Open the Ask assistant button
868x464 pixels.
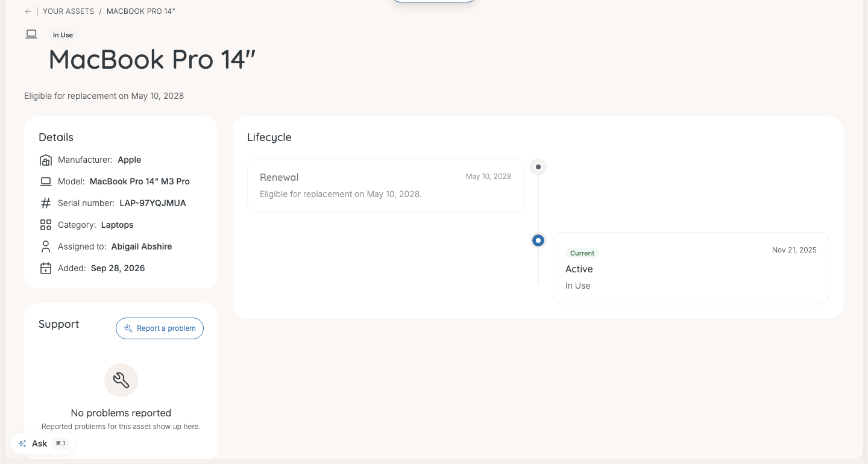coord(43,444)
